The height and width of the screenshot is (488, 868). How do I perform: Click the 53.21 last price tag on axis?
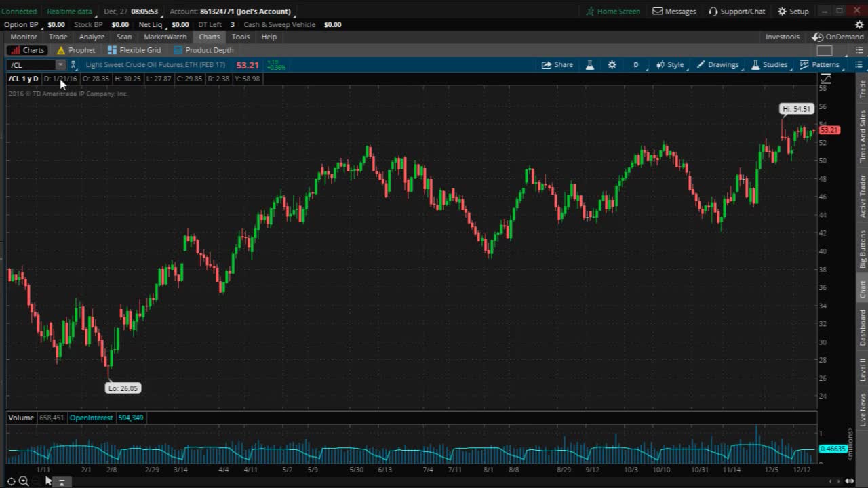coord(829,130)
